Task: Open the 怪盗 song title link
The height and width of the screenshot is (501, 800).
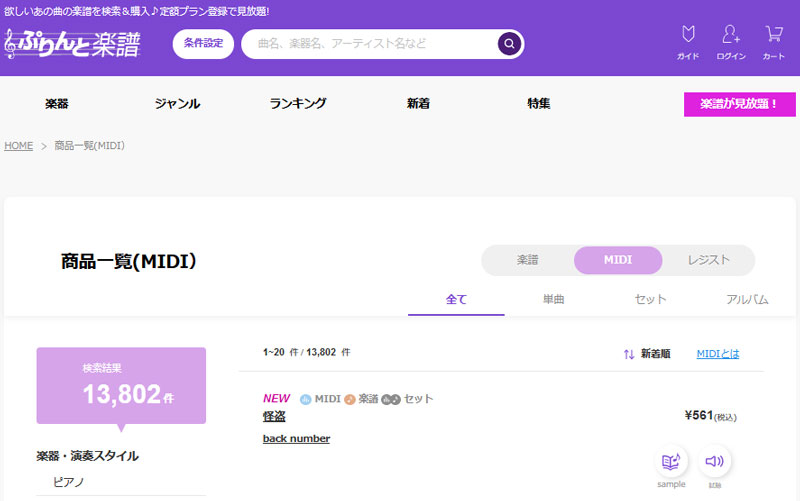Action: (274, 416)
